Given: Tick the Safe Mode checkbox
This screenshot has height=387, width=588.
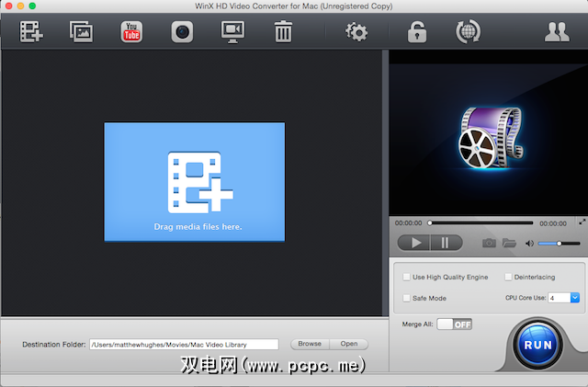Looking at the screenshot, I should click(x=407, y=298).
